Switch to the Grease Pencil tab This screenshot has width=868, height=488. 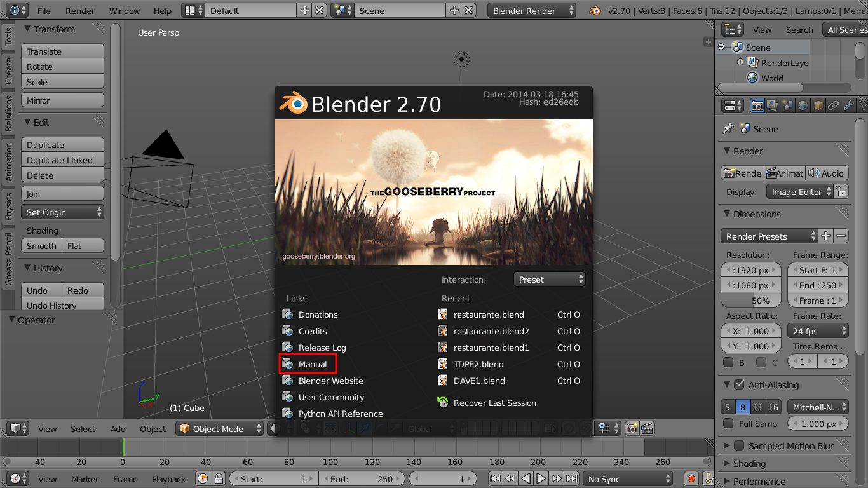(x=8, y=259)
